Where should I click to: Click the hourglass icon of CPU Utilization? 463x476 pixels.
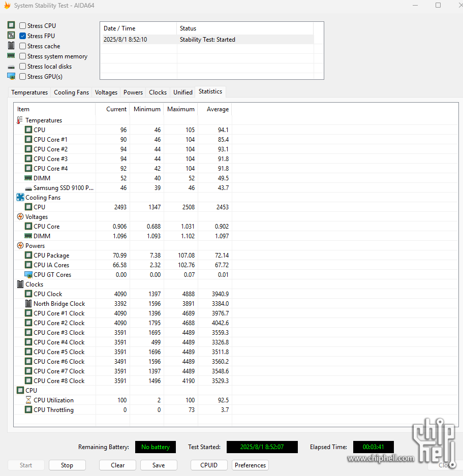(28, 400)
